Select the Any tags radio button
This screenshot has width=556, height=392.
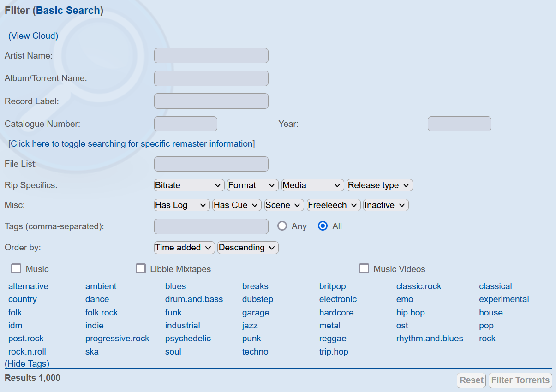pos(282,226)
